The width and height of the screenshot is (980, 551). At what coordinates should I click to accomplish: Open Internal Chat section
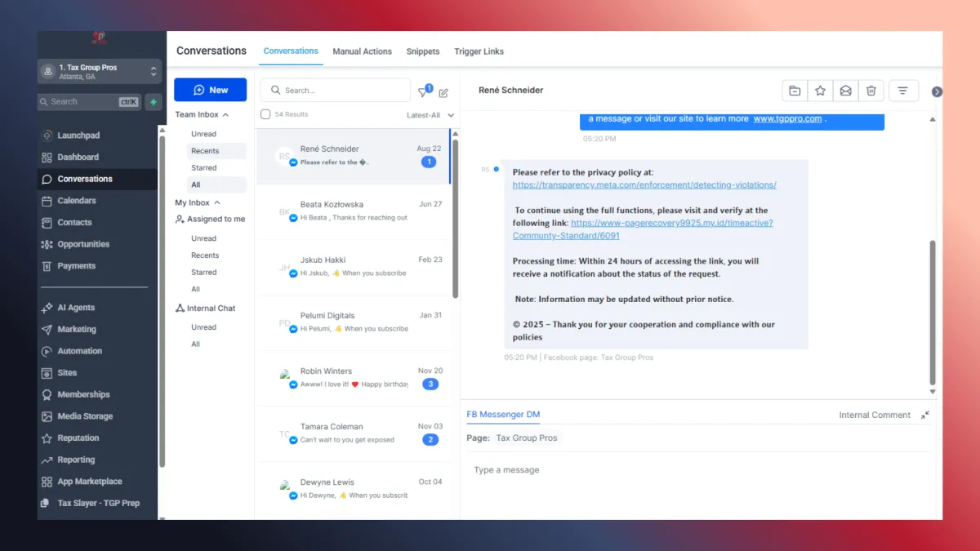205,309
